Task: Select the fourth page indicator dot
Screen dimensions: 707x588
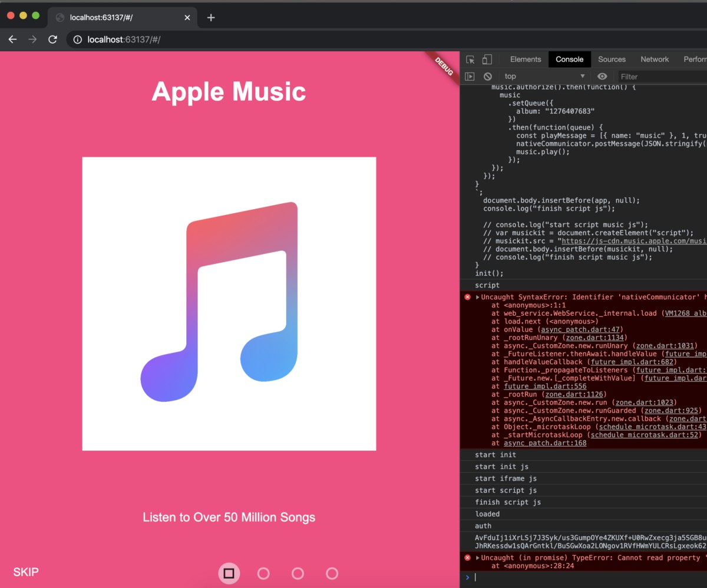Action: tap(332, 573)
